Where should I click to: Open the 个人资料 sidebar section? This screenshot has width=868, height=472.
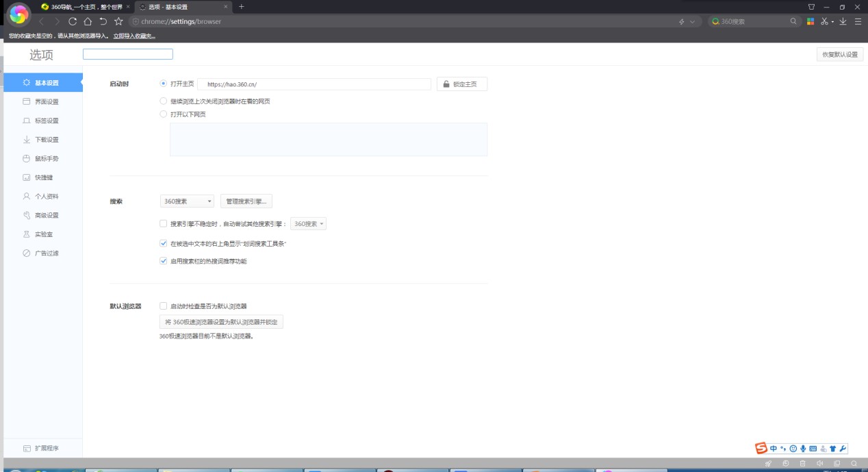pos(42,196)
